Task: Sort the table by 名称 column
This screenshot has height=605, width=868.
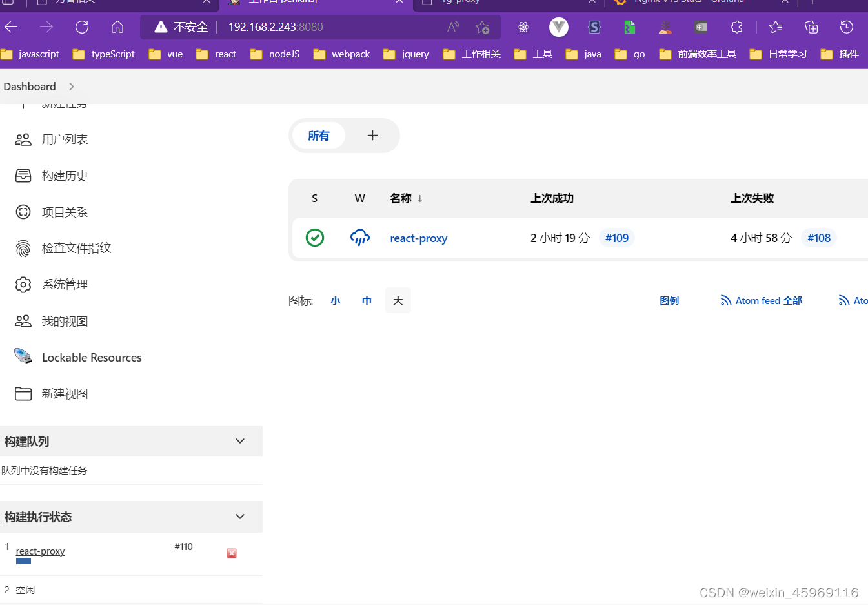Action: (x=406, y=198)
